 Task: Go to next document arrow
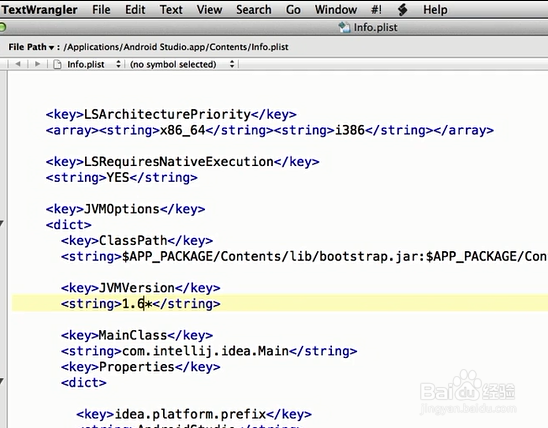click(x=37, y=64)
